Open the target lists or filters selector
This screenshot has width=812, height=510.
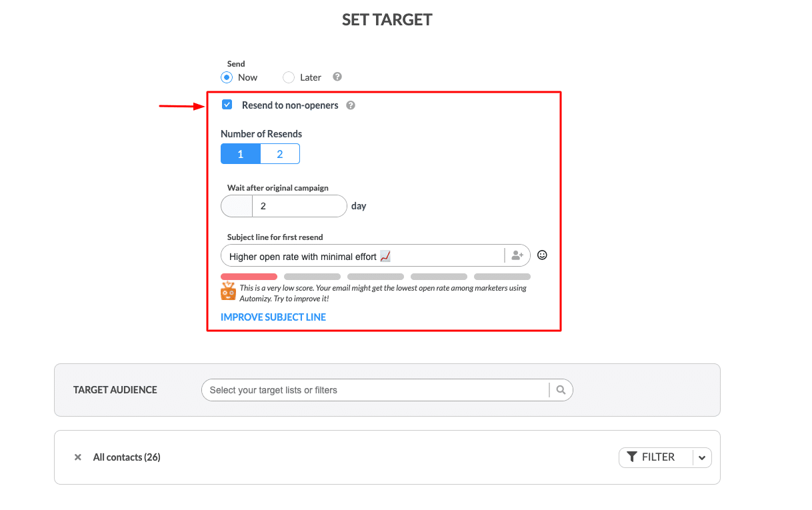coord(375,390)
